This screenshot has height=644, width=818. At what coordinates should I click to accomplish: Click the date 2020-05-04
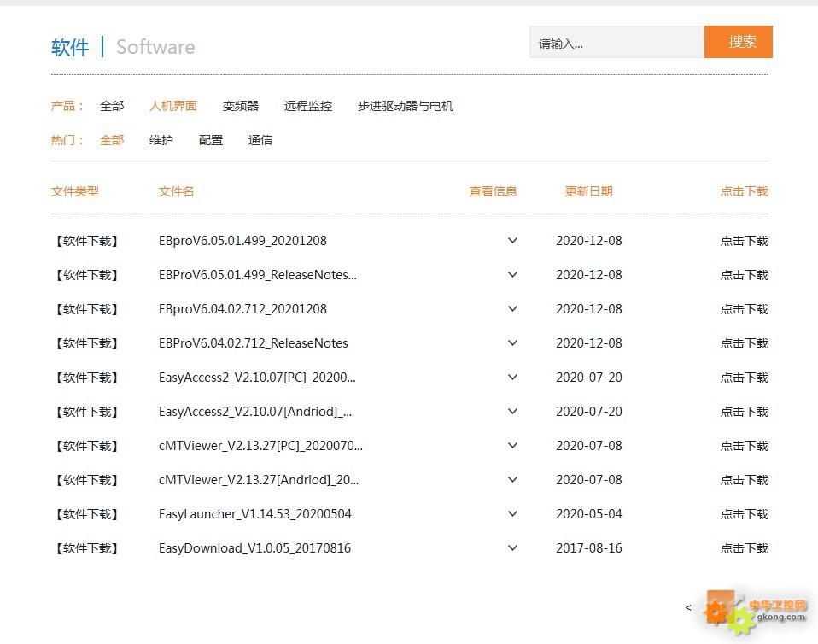click(x=589, y=514)
